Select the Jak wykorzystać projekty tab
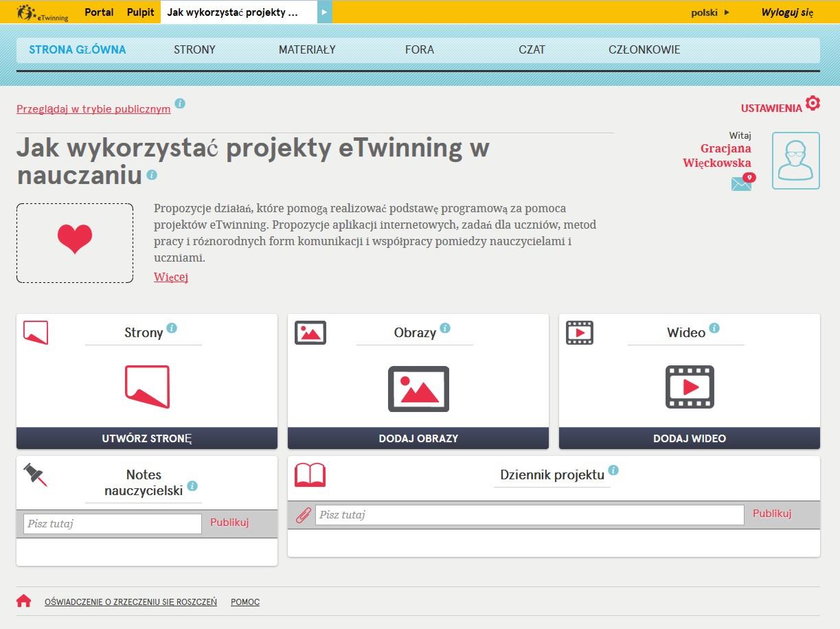 [x=239, y=12]
